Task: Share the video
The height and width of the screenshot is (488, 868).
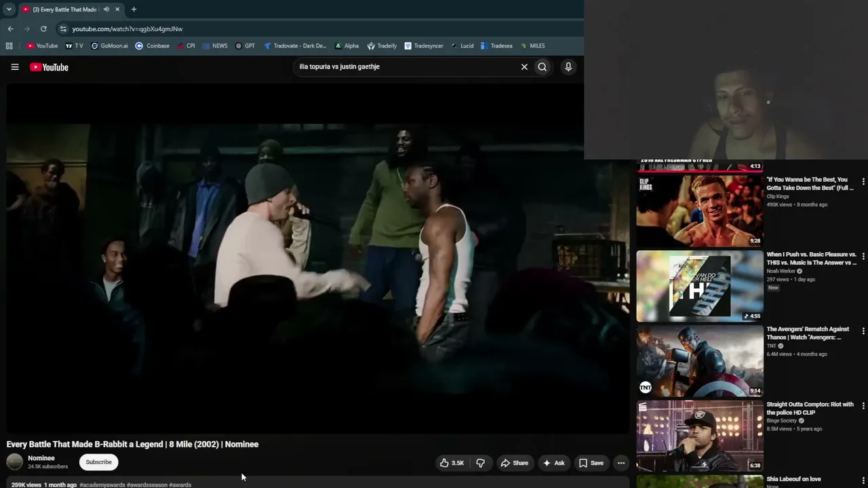Action: 514,463
